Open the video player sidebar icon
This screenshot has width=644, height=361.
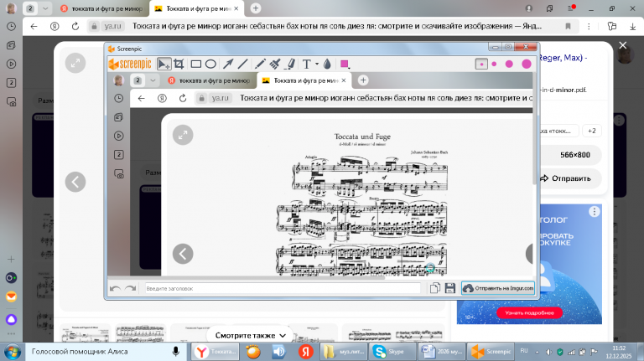[11, 64]
